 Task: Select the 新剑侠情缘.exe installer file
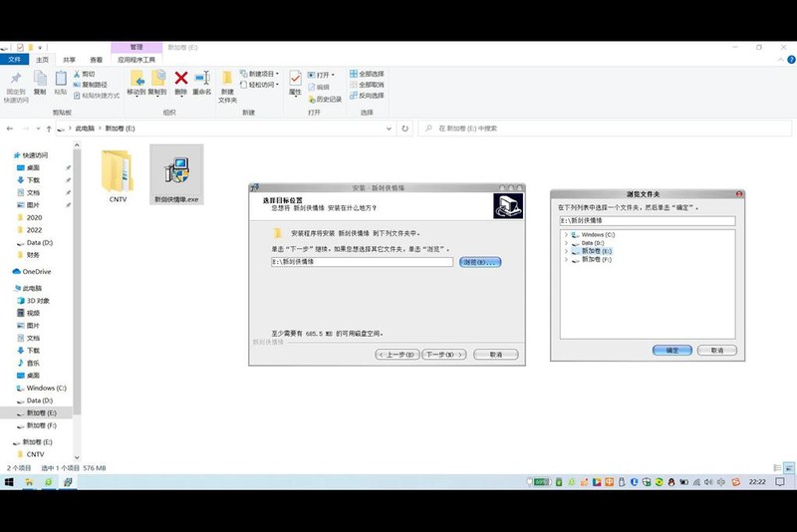coord(176,174)
